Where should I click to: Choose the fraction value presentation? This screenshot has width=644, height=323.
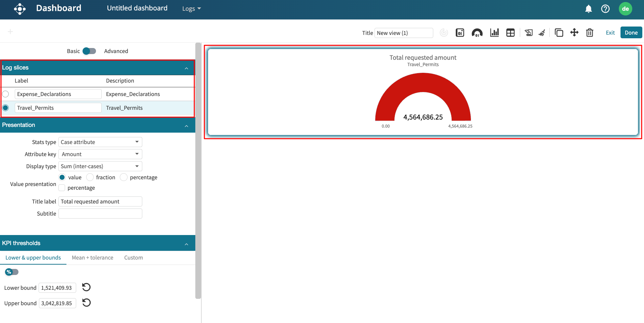tap(90, 177)
